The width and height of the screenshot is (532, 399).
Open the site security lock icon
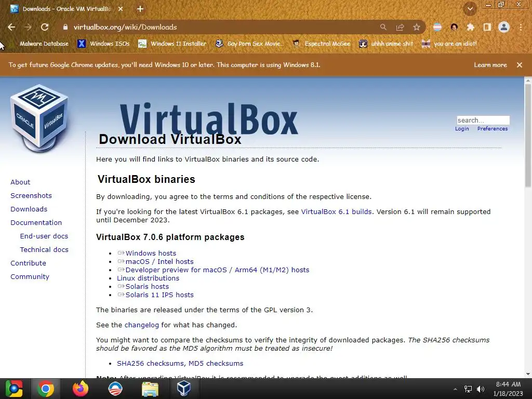(x=65, y=27)
